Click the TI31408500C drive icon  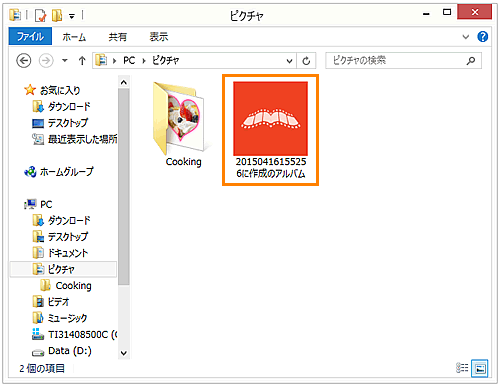click(x=38, y=334)
